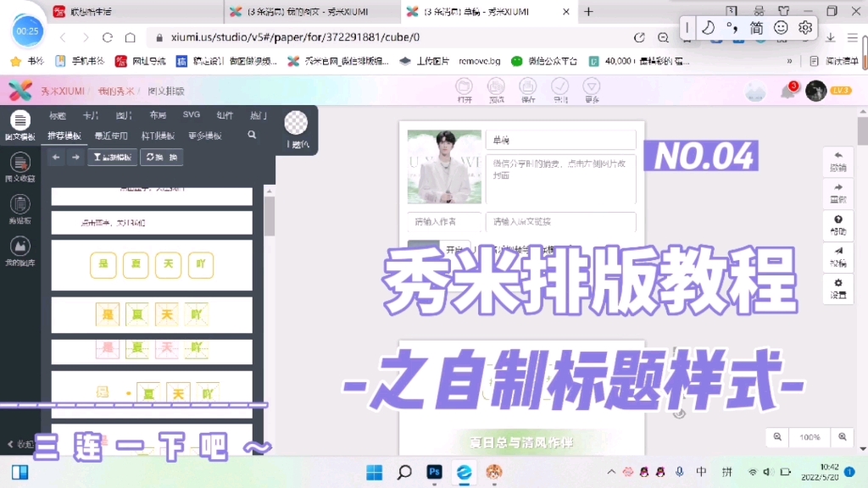Open 设置 (Settings) in the right sidebar
The height and width of the screenshot is (488, 868).
click(x=837, y=288)
